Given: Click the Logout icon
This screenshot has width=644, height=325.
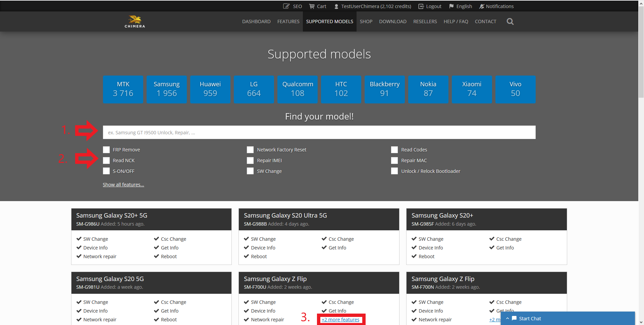Looking at the screenshot, I should 421,6.
